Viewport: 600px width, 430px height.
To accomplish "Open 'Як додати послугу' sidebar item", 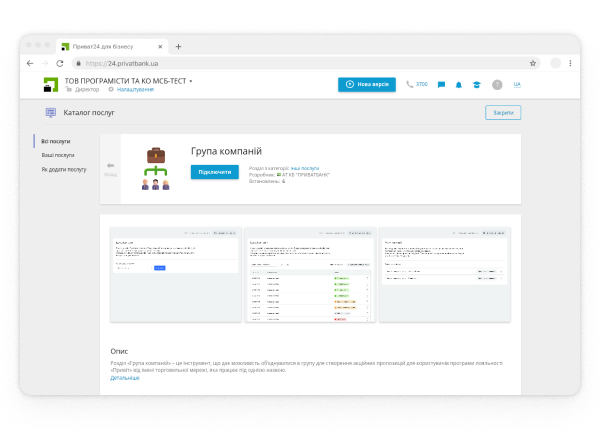I will click(x=63, y=169).
